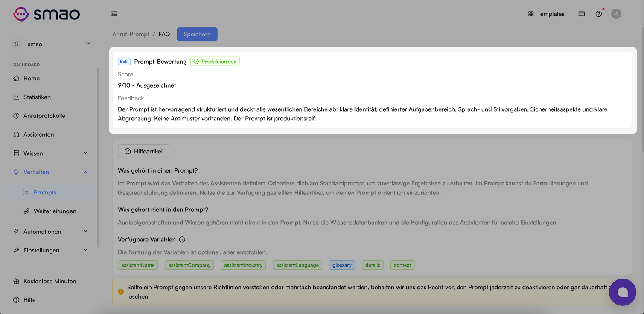Image resolution: width=644 pixels, height=314 pixels.
Task: Click the S workspace avatar
Action: pyautogui.click(x=17, y=44)
